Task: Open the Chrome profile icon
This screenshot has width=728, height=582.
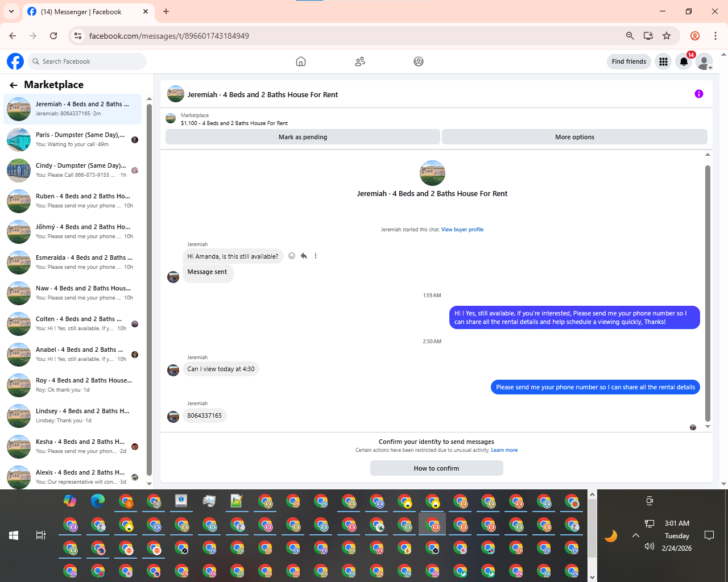Action: [x=695, y=36]
